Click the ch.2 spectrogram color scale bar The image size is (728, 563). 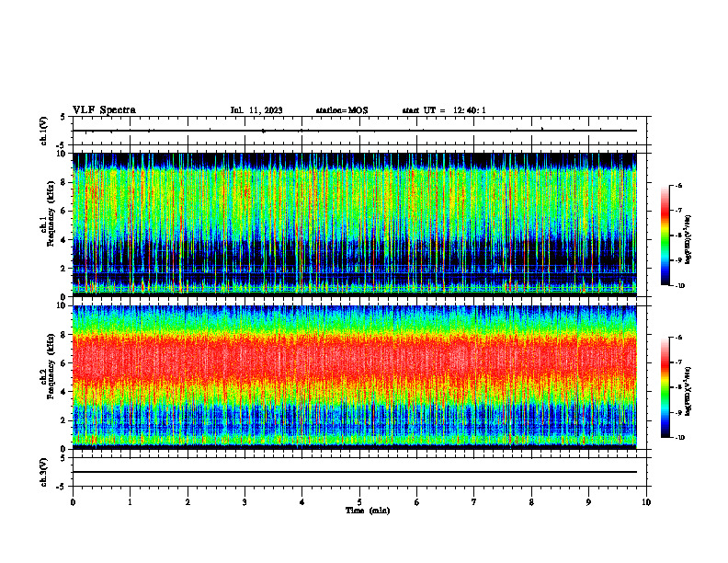coord(665,387)
